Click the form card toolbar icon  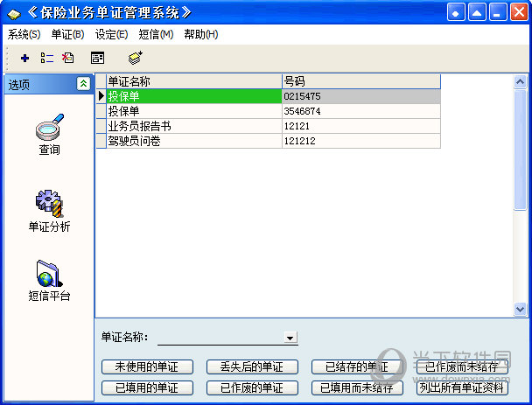(97, 59)
